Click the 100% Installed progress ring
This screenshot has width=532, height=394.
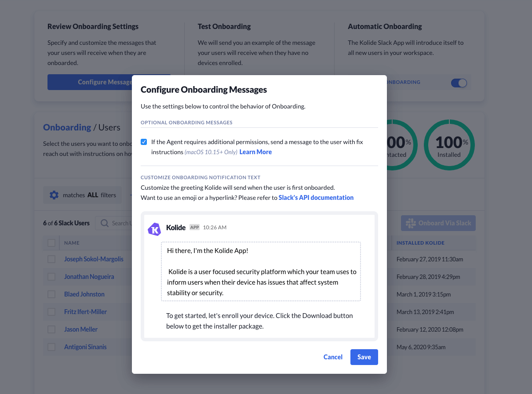[x=449, y=145]
